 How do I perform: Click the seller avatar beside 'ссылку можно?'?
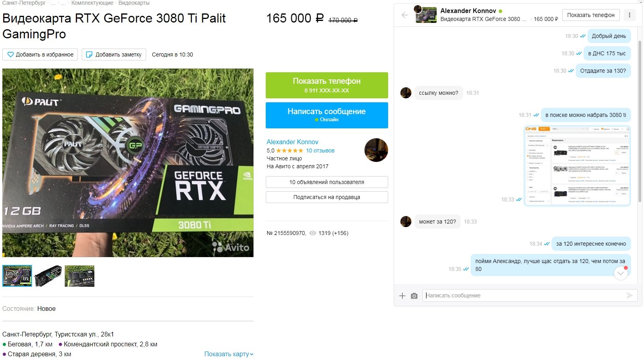pyautogui.click(x=406, y=93)
